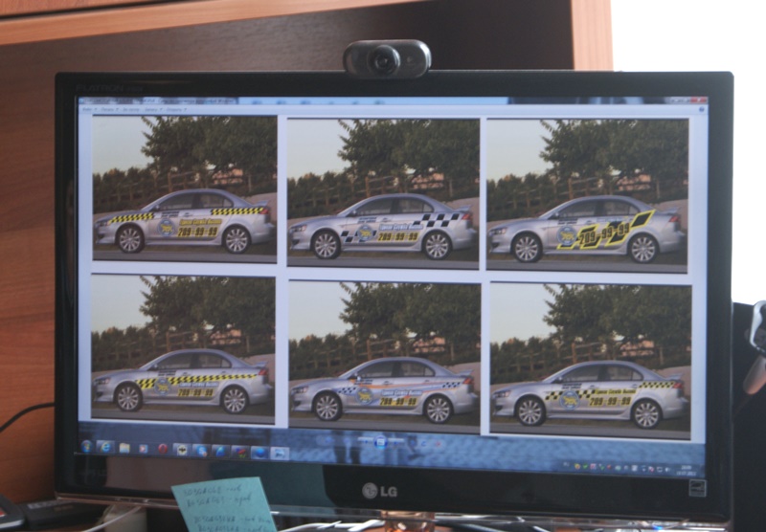Open the second toolbar menu dropdown

(110, 109)
